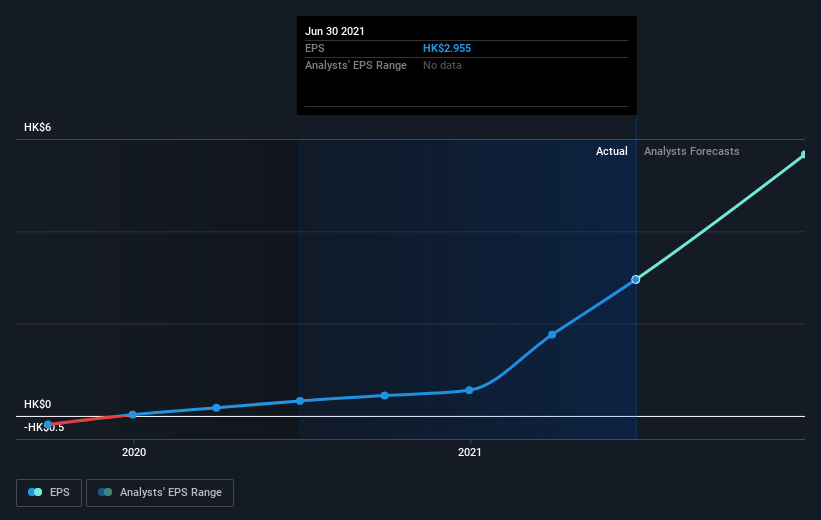Click the 'Analysts' EPS Range' tooltip row label

tap(356, 65)
